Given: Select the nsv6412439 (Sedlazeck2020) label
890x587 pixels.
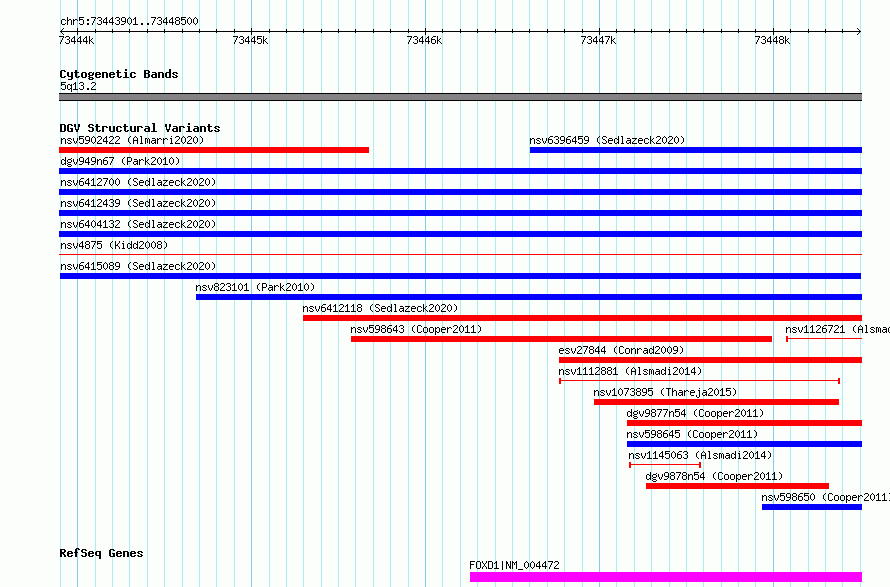Looking at the screenshot, I should [138, 203].
